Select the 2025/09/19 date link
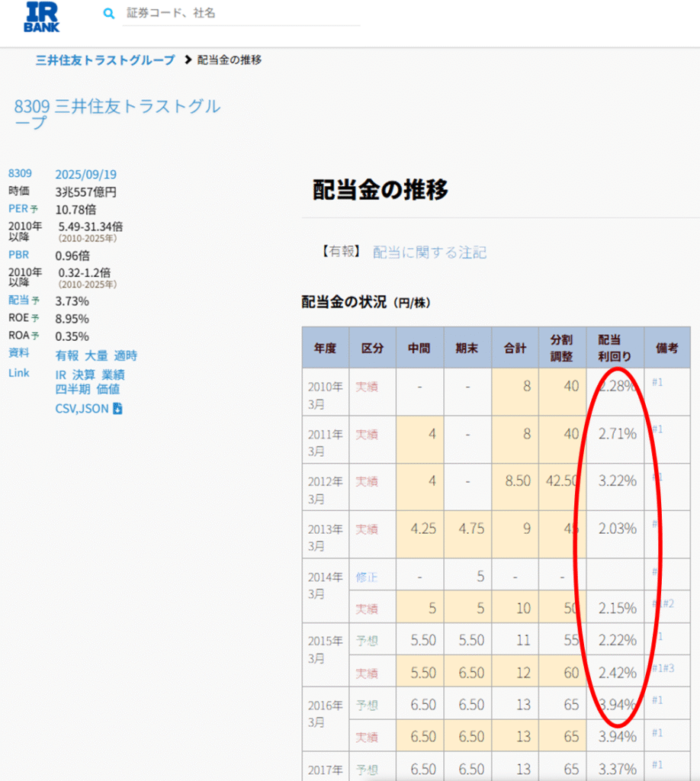 (85, 174)
